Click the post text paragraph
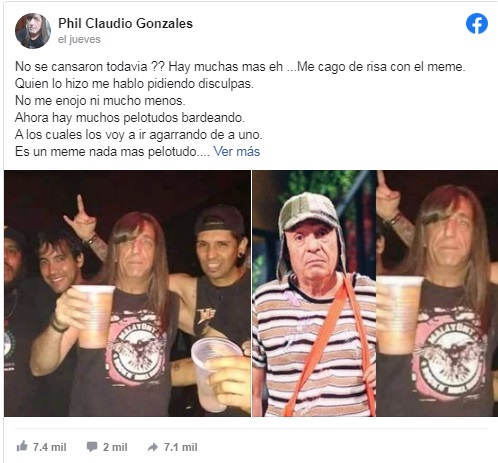Image resolution: width=498 pixels, height=463 pixels. click(x=240, y=109)
